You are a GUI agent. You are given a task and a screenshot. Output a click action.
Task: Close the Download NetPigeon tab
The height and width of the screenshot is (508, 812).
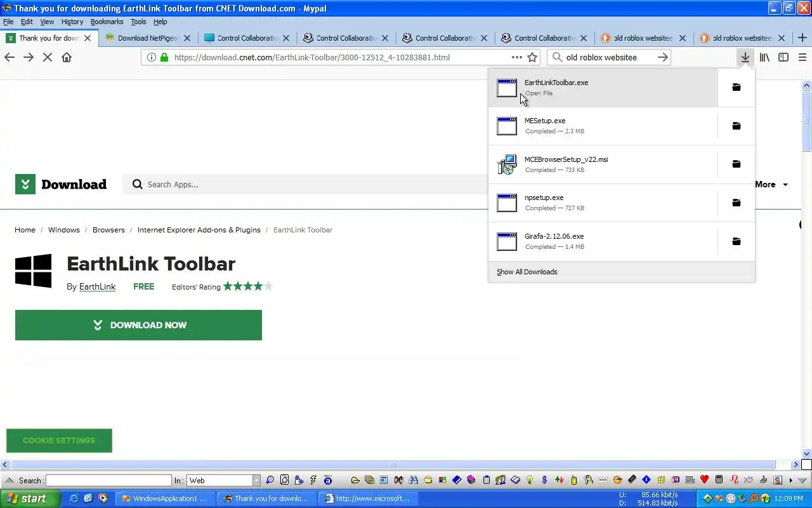pos(187,38)
